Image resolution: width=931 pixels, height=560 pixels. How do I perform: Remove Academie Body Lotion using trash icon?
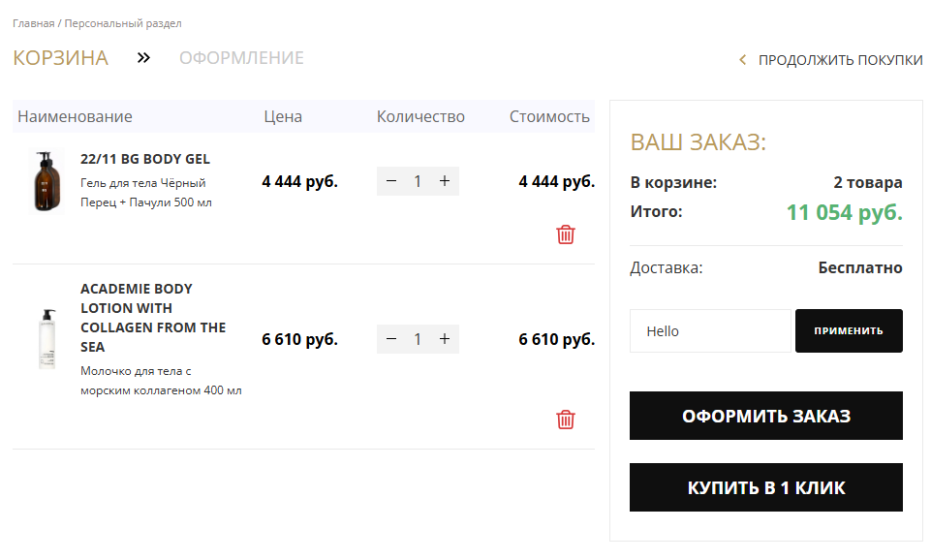(x=566, y=420)
